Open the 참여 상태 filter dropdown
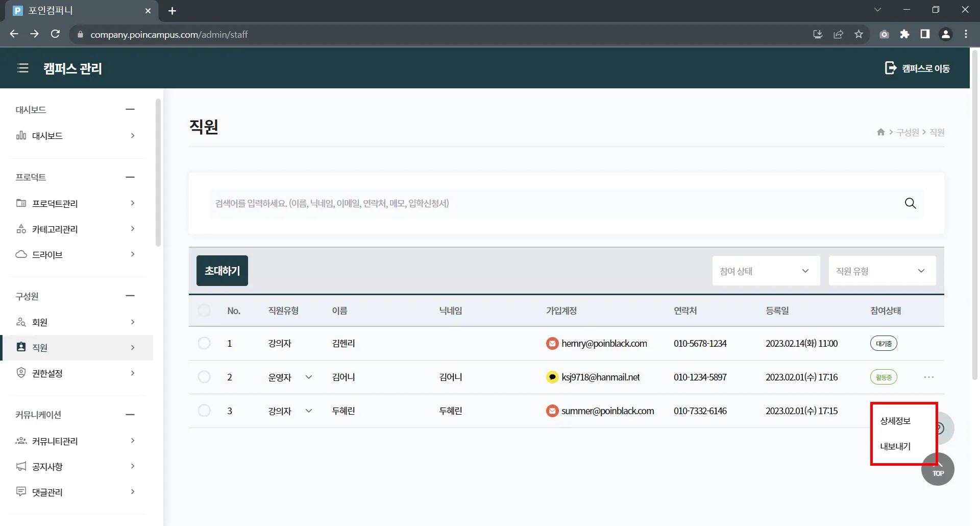The width and height of the screenshot is (980, 526). (x=766, y=271)
